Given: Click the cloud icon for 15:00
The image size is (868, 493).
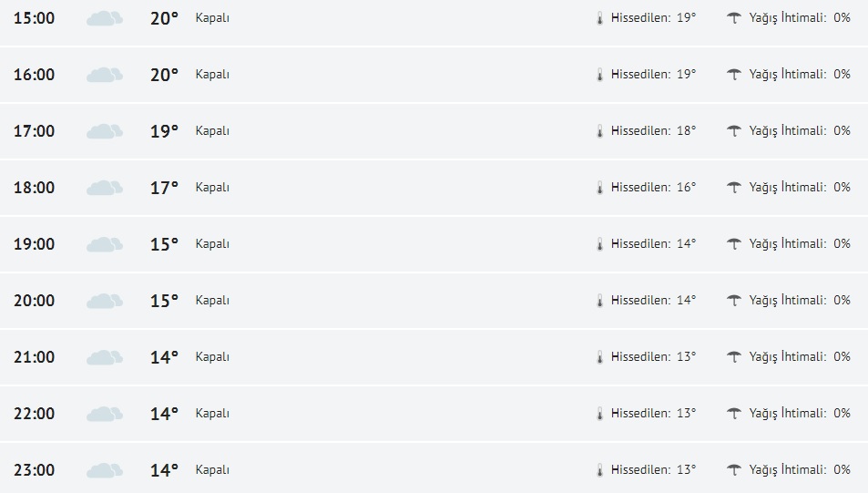Looking at the screenshot, I should 104,18.
